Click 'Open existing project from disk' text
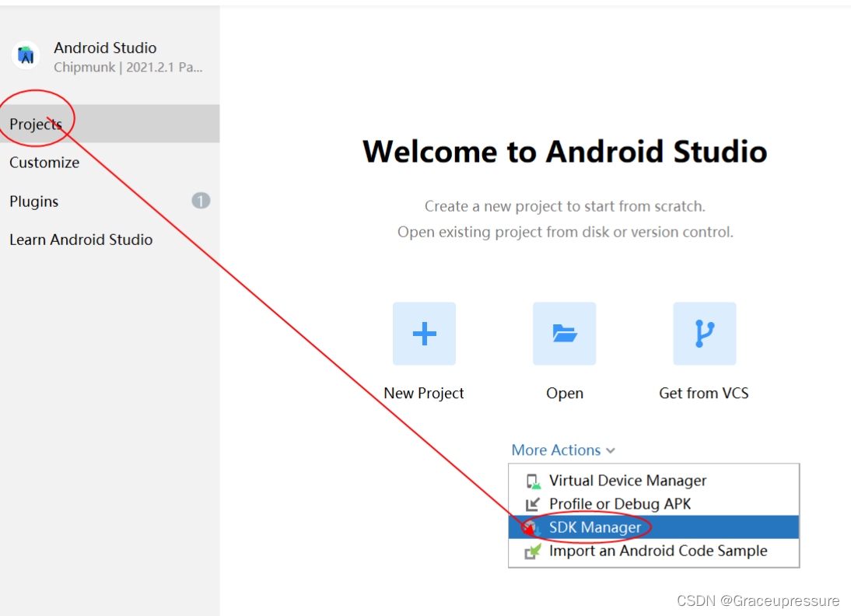The height and width of the screenshot is (616, 851). click(565, 232)
